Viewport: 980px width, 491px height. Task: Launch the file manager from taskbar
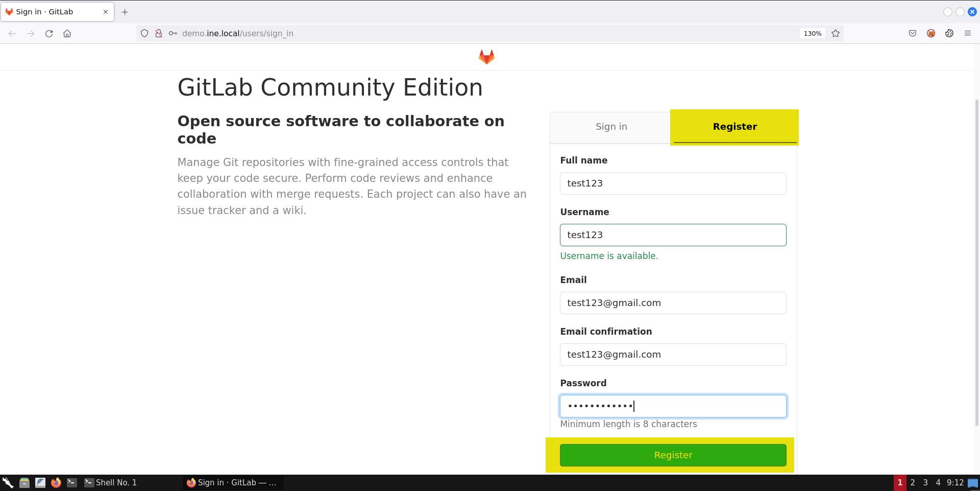(x=24, y=482)
